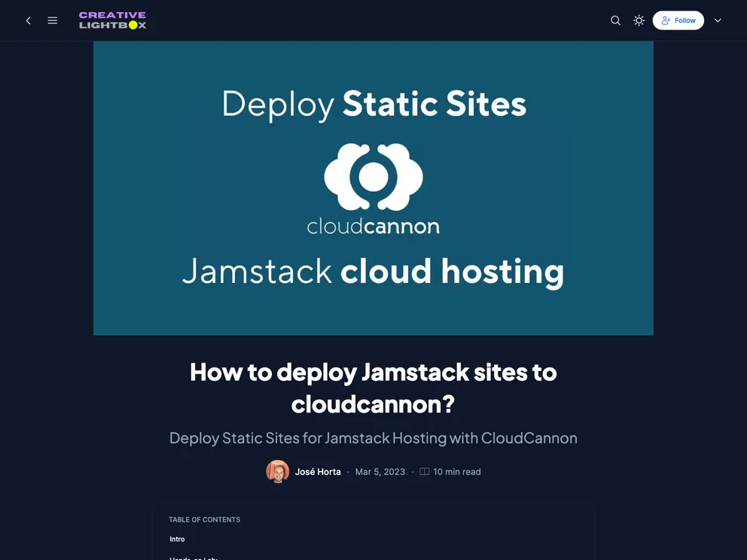Open the hamburger menu

coord(53,20)
